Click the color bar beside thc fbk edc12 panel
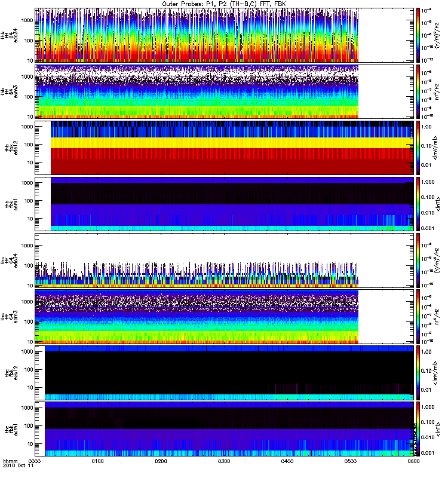This screenshot has height=478, width=448. point(418,373)
